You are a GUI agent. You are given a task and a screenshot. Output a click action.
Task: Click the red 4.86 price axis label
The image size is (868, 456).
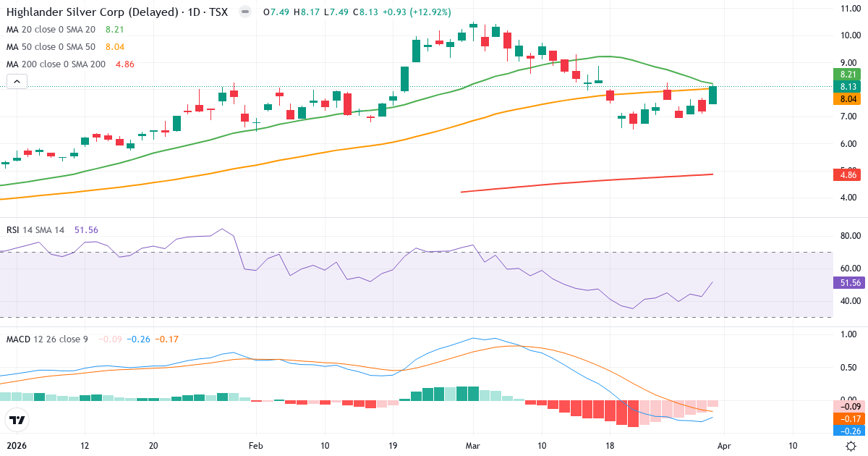point(846,175)
